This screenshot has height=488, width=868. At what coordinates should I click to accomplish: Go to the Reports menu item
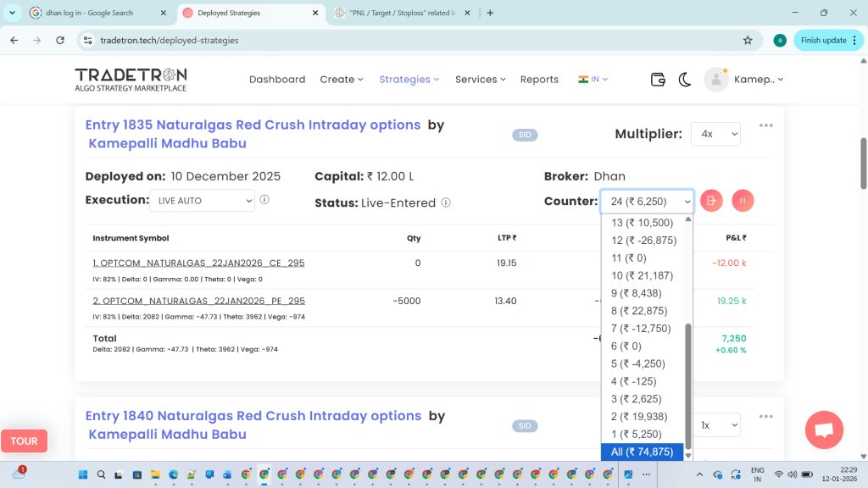click(x=539, y=80)
